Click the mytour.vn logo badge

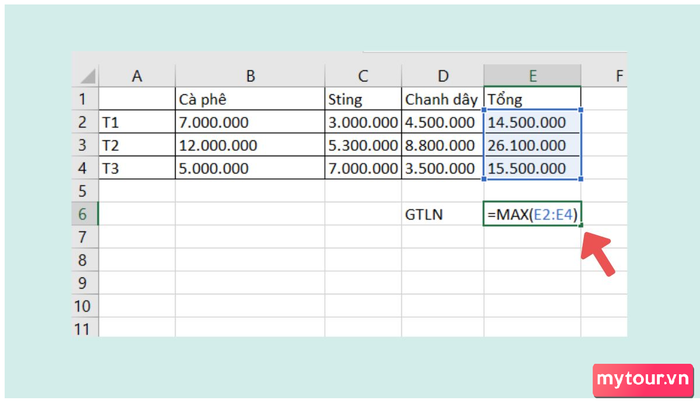643,380
